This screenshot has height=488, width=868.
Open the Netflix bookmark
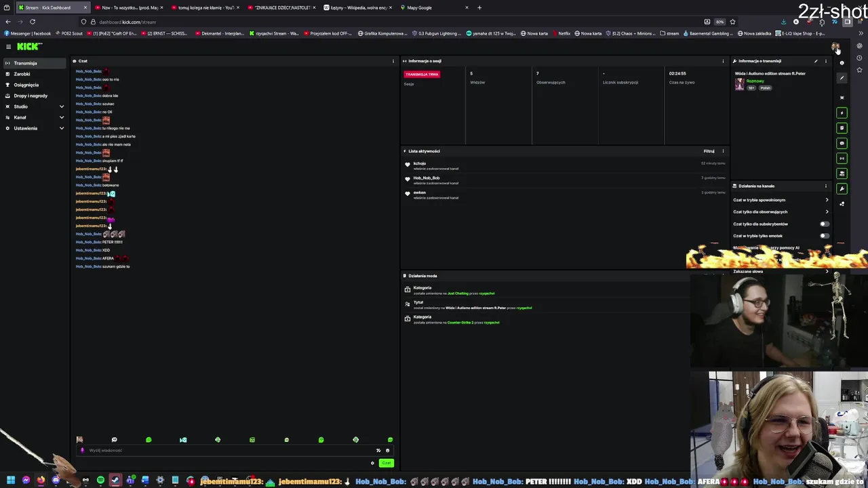click(x=561, y=33)
